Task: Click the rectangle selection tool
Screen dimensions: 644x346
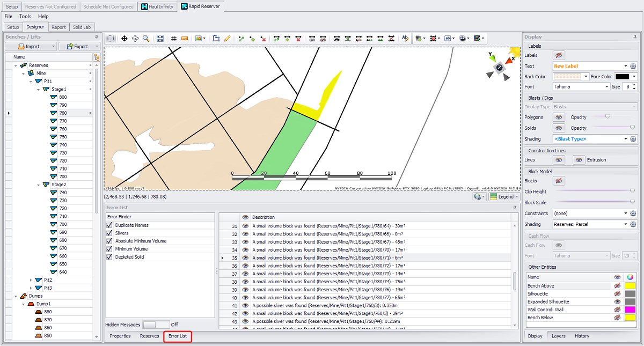Action: click(x=111, y=39)
